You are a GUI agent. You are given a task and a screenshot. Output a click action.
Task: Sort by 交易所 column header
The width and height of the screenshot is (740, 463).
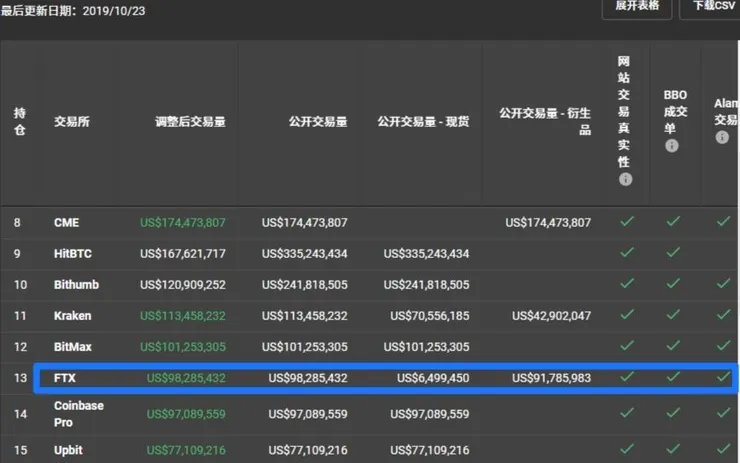coord(72,122)
